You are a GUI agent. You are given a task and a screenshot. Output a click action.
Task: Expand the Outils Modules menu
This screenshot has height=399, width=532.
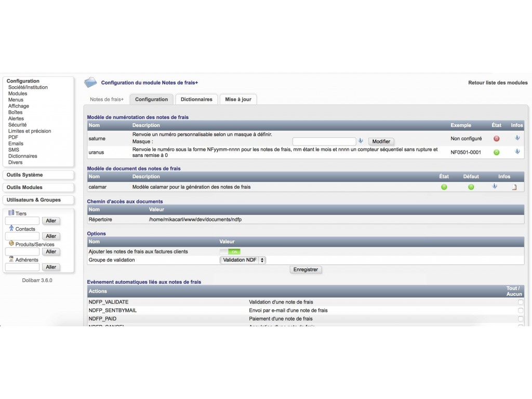click(38, 187)
